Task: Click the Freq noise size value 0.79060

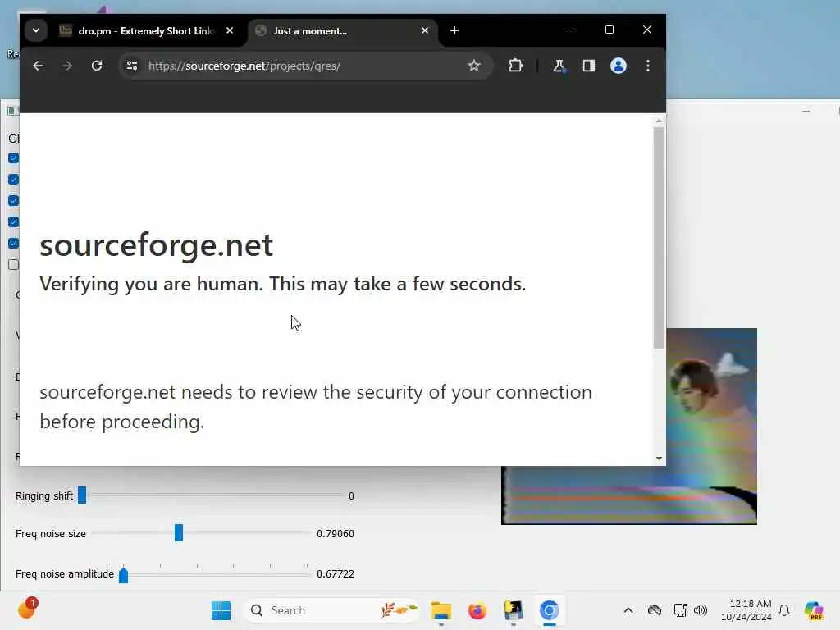Action: pos(336,533)
